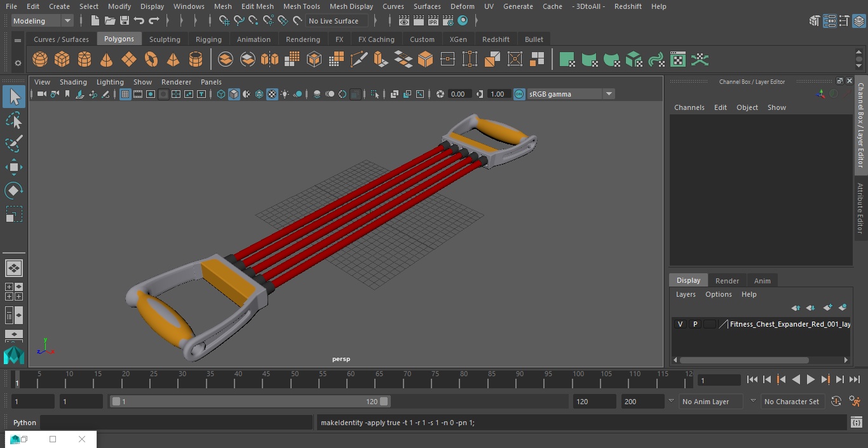Undo the last action
Viewport: 868px width, 448px height.
[x=139, y=21]
